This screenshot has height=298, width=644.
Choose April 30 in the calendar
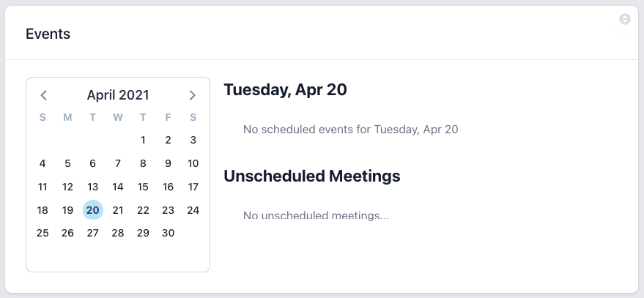coord(168,233)
